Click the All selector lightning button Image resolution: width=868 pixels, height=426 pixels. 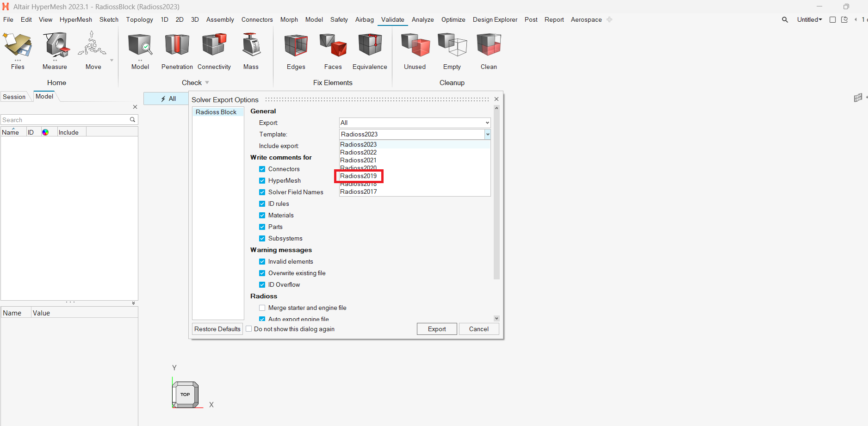click(x=167, y=99)
